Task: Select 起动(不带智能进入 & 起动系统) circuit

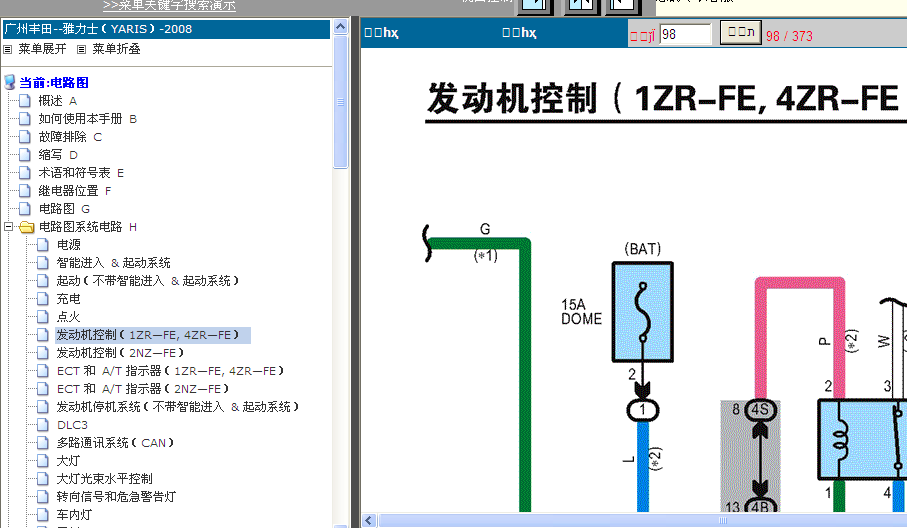Action: [148, 280]
